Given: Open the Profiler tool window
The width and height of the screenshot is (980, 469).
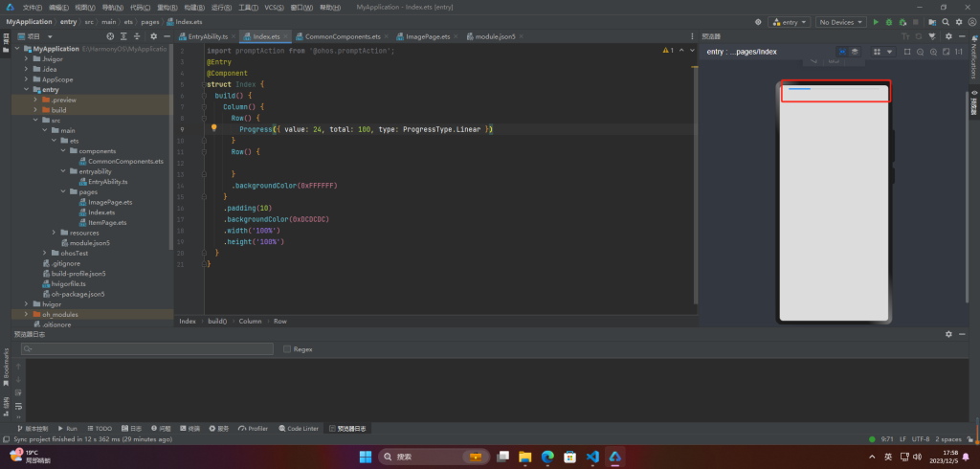Looking at the screenshot, I should click(254, 429).
